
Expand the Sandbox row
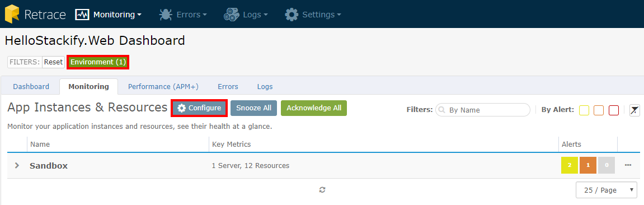17,166
